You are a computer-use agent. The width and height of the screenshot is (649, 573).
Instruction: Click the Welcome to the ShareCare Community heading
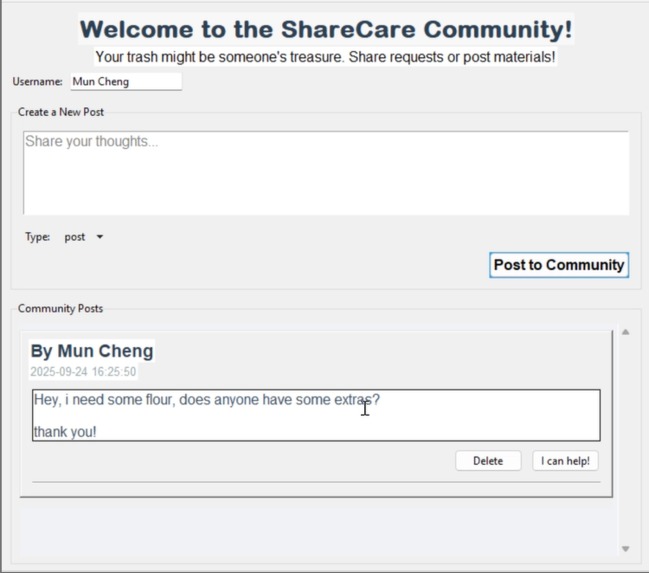(x=326, y=29)
